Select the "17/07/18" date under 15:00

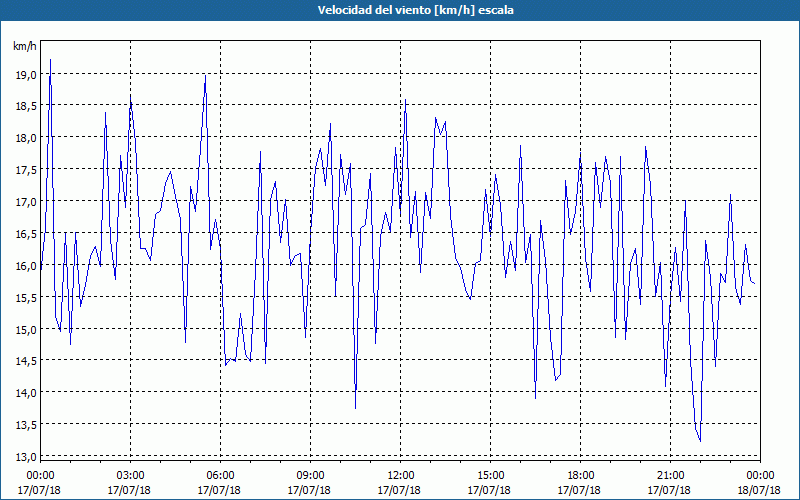489,490
